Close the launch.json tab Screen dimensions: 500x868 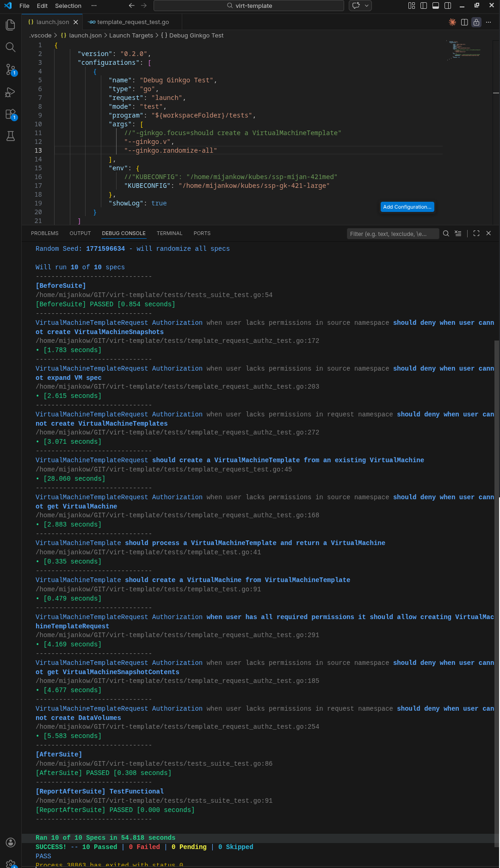pos(76,22)
